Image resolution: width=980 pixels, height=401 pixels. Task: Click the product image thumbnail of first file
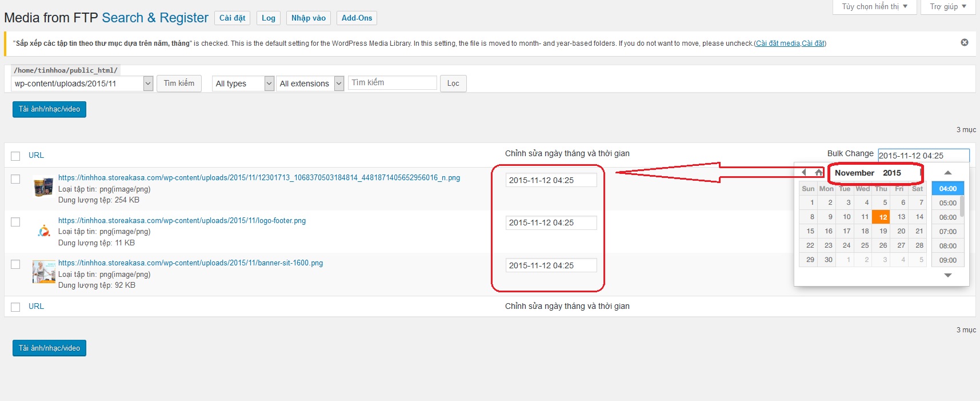43,188
